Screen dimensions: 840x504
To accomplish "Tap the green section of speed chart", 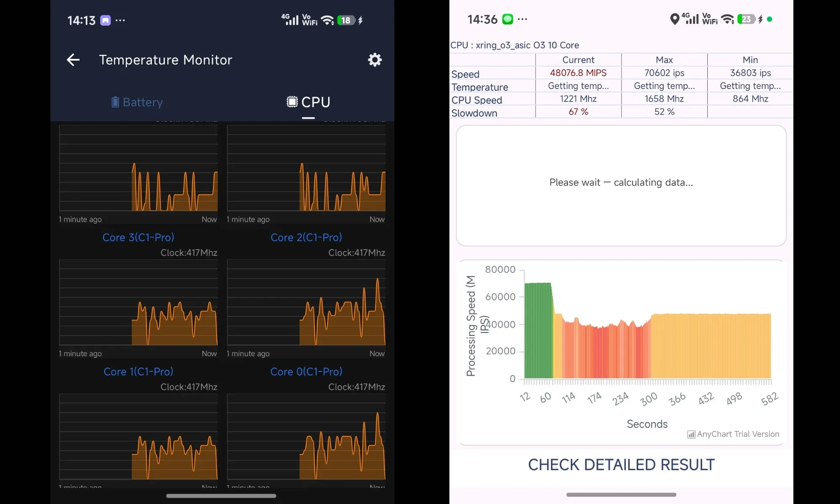I will [538, 331].
